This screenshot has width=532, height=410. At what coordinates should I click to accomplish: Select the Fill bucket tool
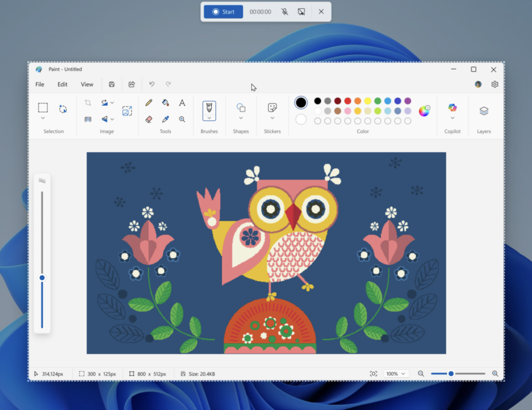click(x=165, y=102)
